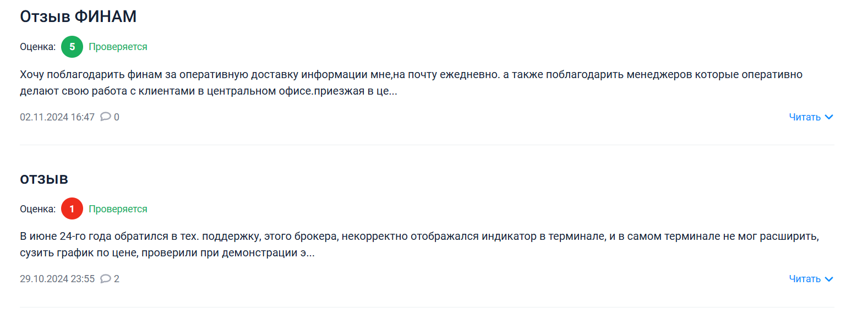This screenshot has width=868, height=313.
Task: Click the green rating badge showing 5
Action: click(72, 47)
